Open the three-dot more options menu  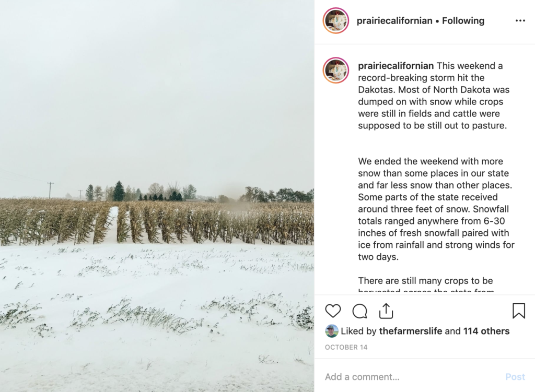[520, 21]
